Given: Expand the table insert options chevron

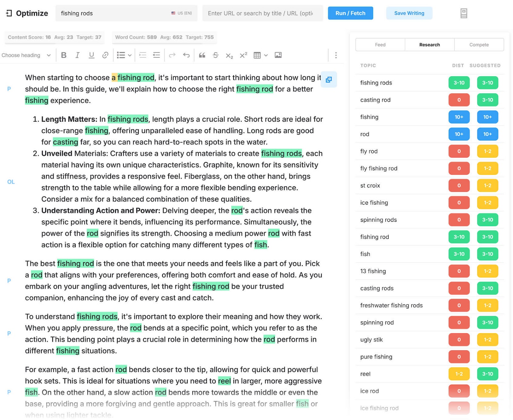Looking at the screenshot, I should (x=266, y=55).
